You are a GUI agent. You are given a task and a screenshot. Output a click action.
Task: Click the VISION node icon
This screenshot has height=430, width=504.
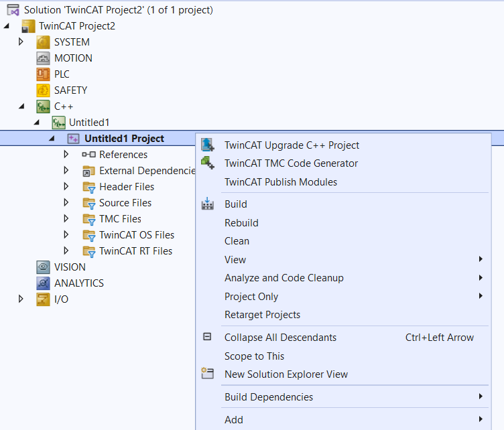43,267
